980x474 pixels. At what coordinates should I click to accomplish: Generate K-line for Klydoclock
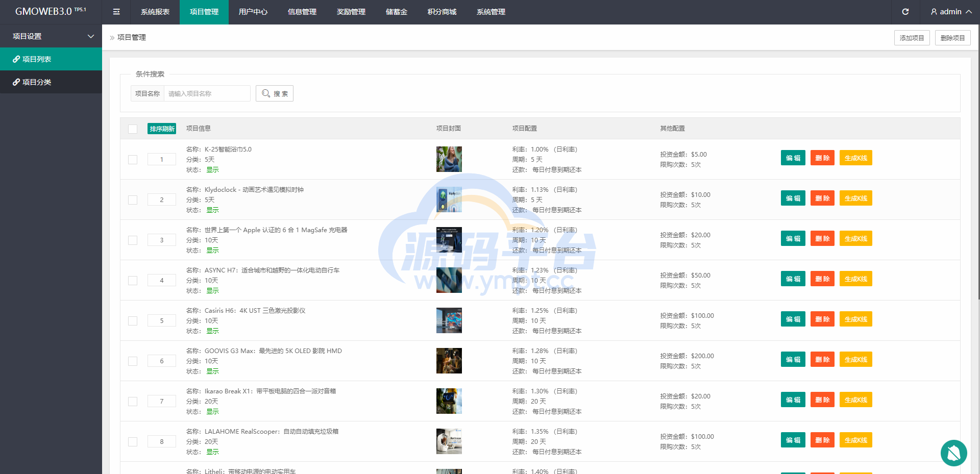[x=856, y=198]
